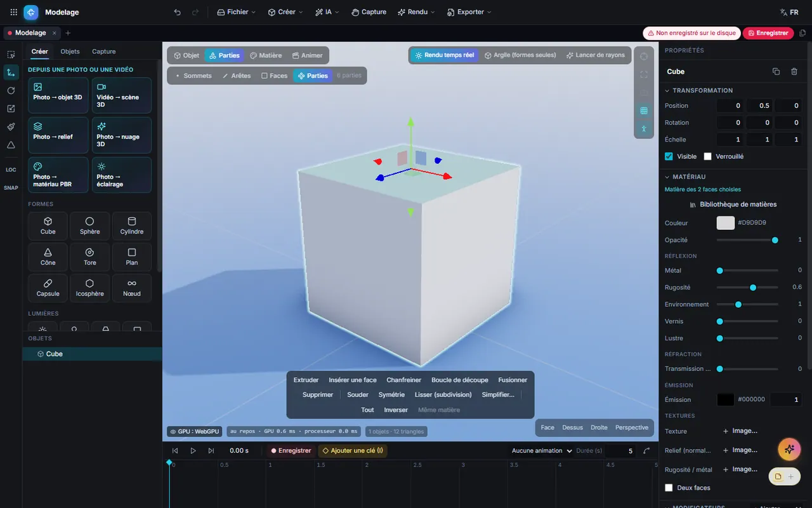Click Ajouter une clé button

pos(353,451)
